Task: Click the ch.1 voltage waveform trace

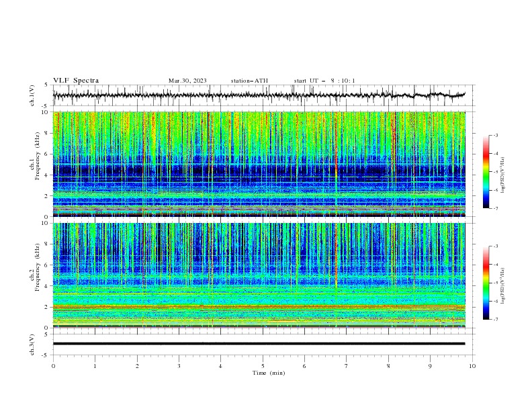Action: [259, 95]
